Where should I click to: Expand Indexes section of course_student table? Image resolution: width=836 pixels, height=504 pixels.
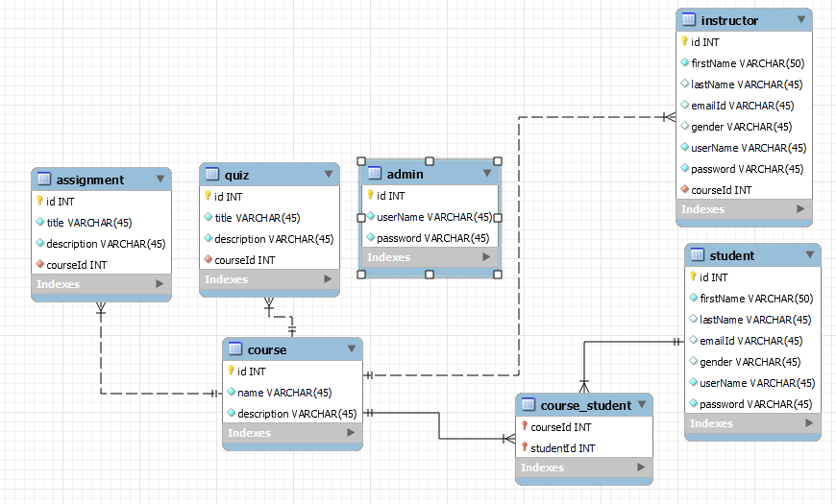click(x=641, y=468)
